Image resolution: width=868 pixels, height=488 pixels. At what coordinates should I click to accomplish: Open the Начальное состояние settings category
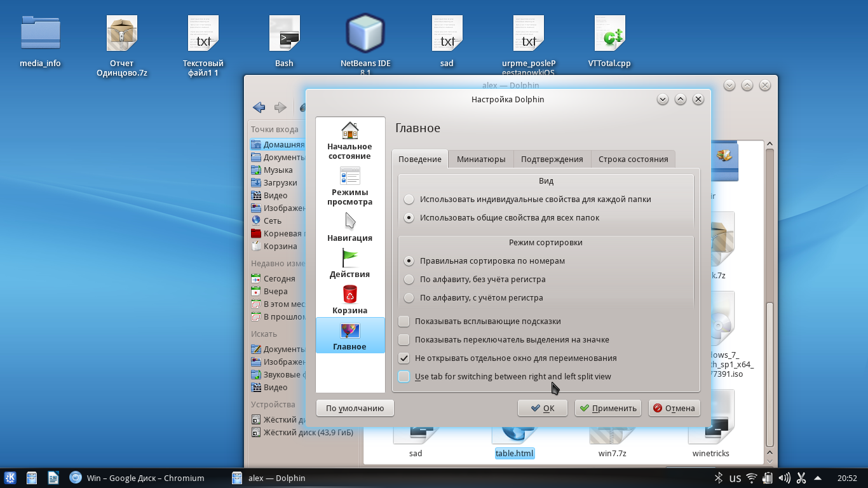(x=349, y=141)
